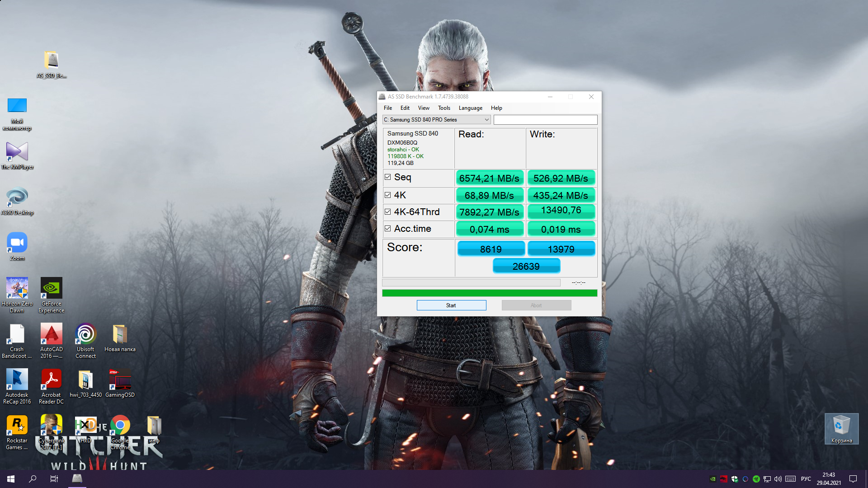
Task: Open the network tray icon
Action: (x=767, y=479)
